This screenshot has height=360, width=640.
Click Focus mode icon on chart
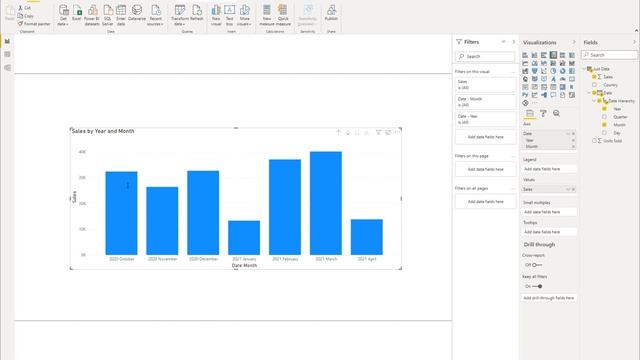click(388, 132)
